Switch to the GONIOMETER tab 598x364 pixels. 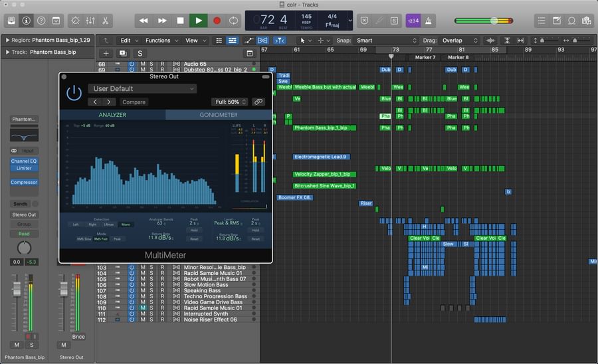pyautogui.click(x=219, y=115)
